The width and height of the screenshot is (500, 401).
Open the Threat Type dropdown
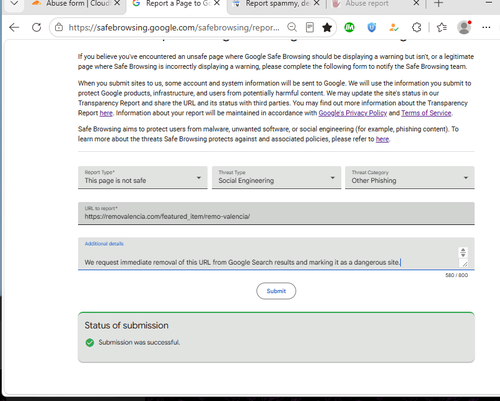pyautogui.click(x=276, y=177)
